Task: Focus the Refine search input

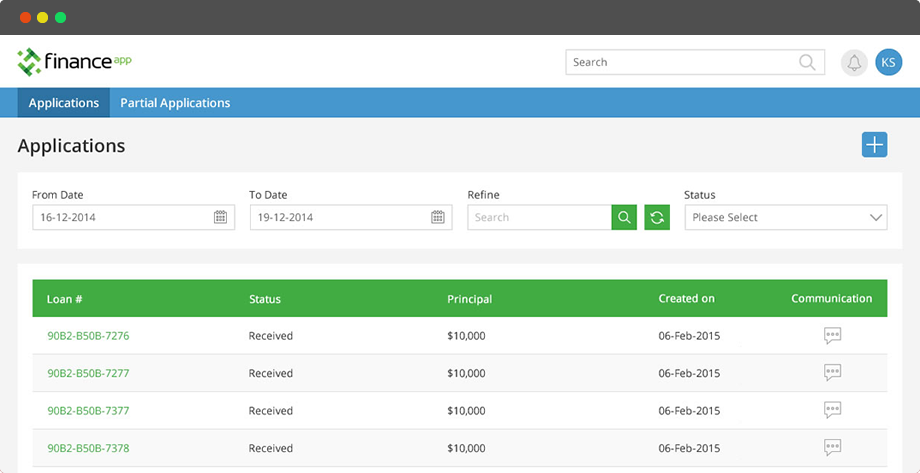Action: click(x=539, y=217)
